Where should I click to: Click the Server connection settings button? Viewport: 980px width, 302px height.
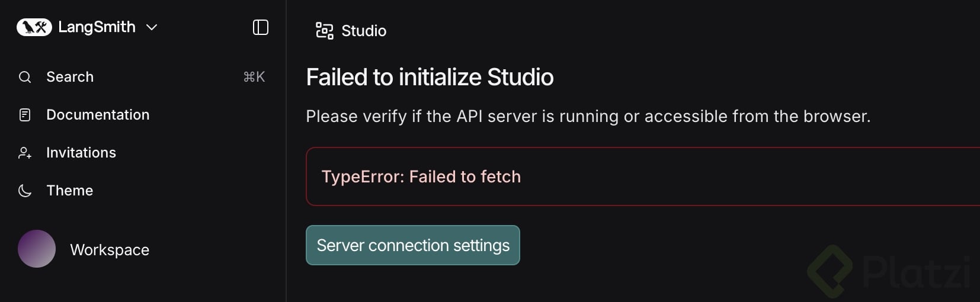click(413, 245)
